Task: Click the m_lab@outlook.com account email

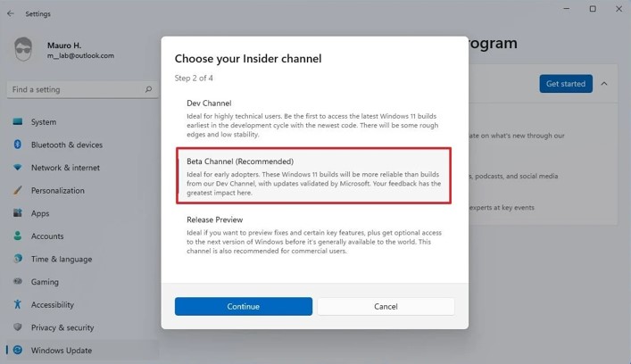Action: coord(80,56)
